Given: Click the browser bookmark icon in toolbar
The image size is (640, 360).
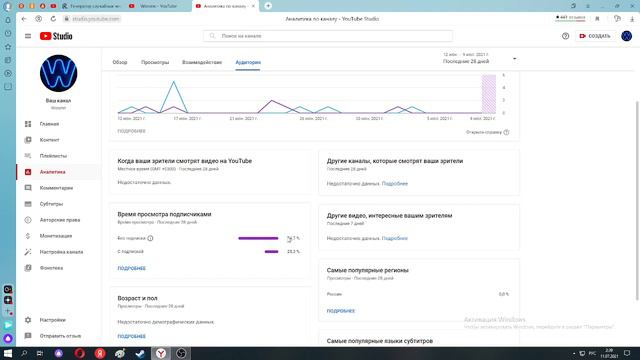Looking at the screenshot, I should click(x=597, y=19).
